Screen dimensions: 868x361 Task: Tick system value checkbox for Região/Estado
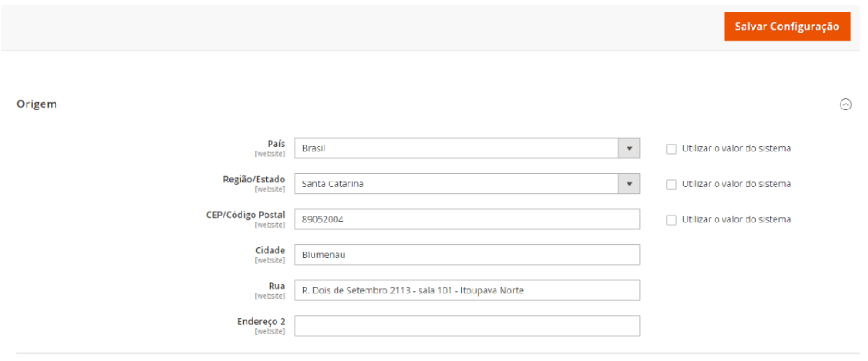(x=671, y=184)
